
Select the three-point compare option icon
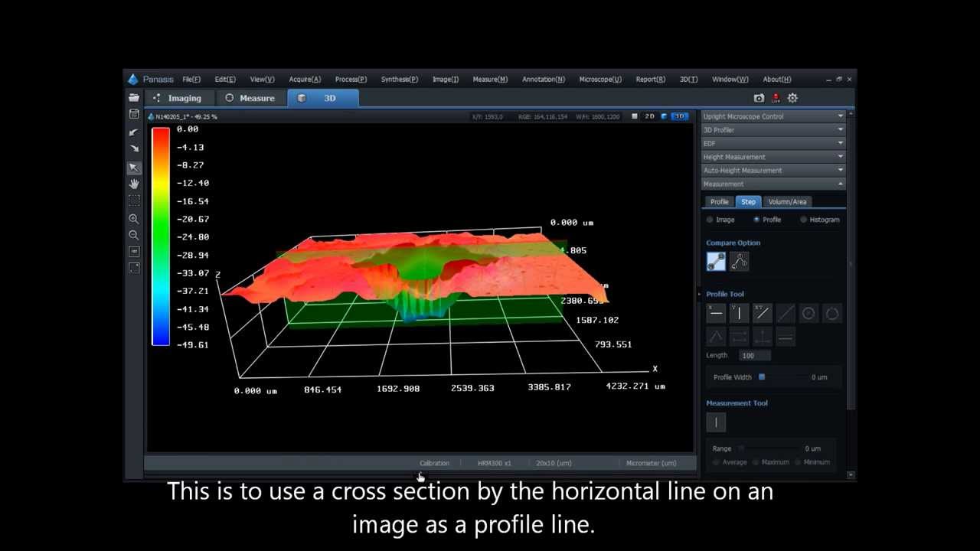point(739,262)
